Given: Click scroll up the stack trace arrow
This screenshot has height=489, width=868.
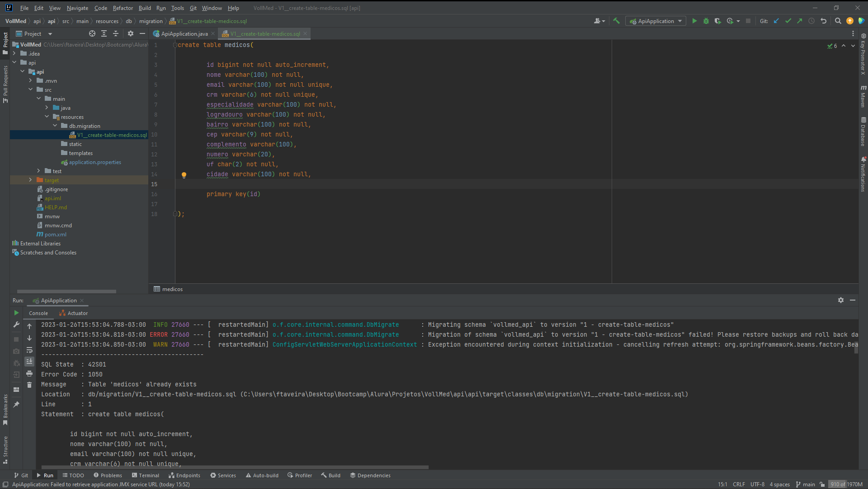Looking at the screenshot, I should click(x=29, y=326).
